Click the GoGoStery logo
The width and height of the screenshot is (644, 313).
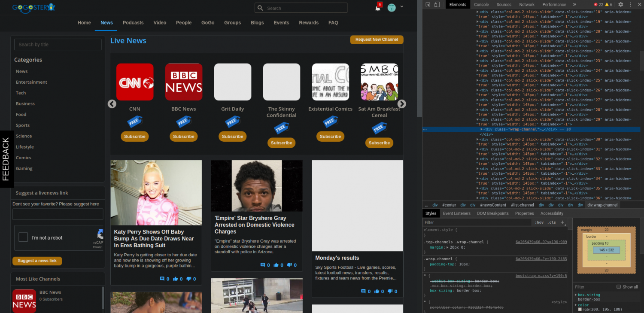coord(33,8)
